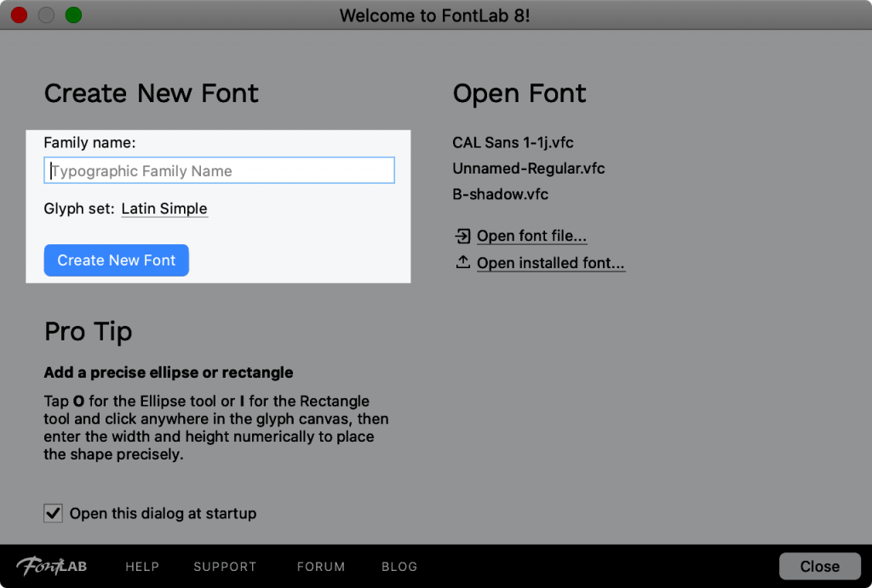
Task: Click the FontLab logo in the footer
Action: [x=52, y=567]
